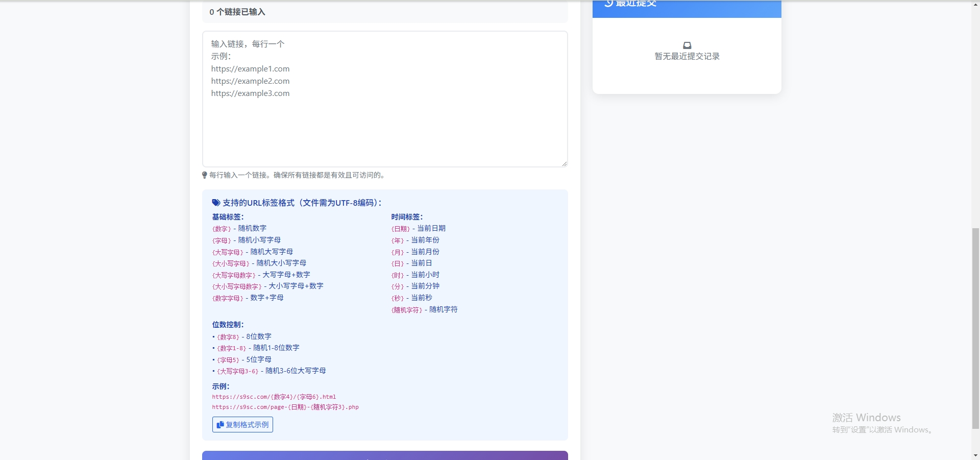
Task: Click the example URL ending in .html
Action: (x=274, y=397)
